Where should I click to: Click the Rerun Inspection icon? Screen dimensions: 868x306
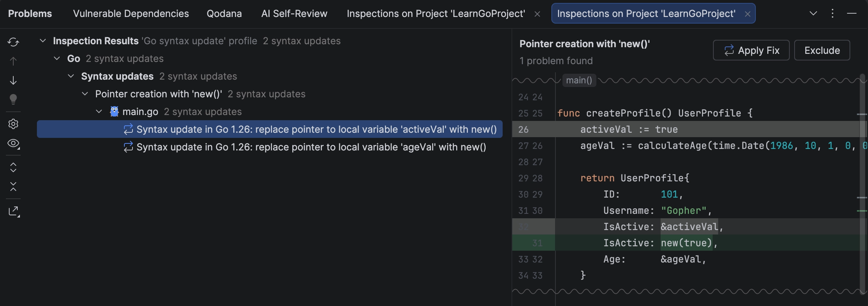click(13, 42)
